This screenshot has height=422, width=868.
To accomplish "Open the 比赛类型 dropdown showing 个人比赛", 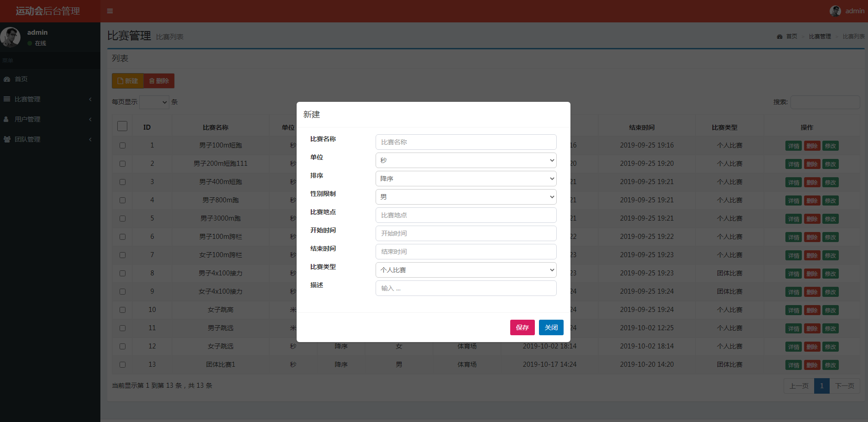I will [x=466, y=270].
